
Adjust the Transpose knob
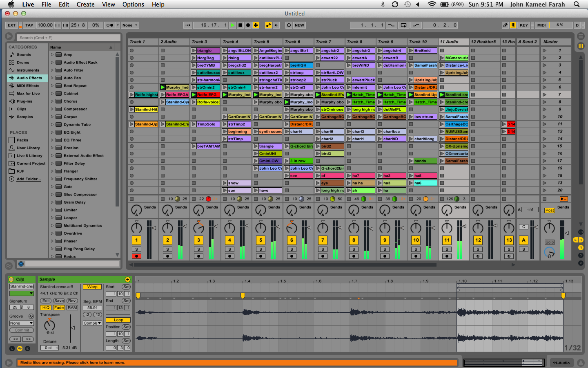click(49, 325)
